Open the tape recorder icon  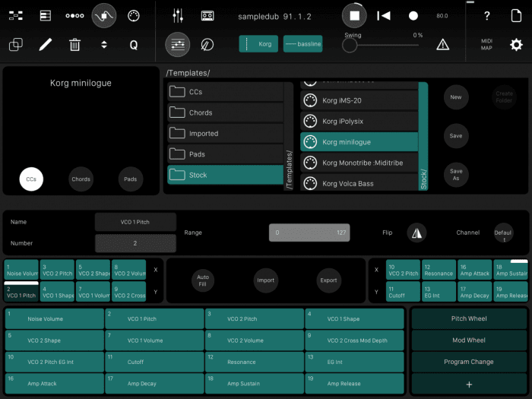(207, 16)
